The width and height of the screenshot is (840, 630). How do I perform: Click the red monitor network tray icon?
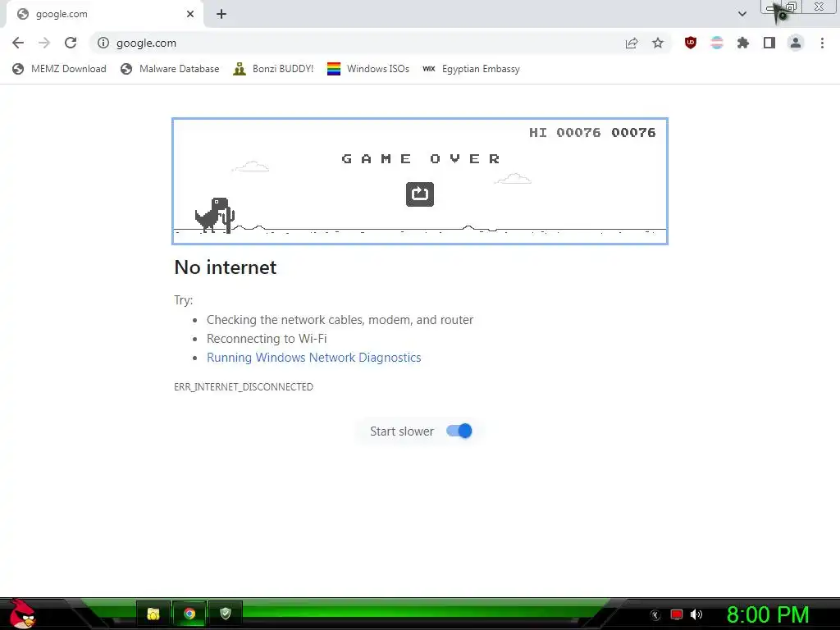click(x=677, y=614)
